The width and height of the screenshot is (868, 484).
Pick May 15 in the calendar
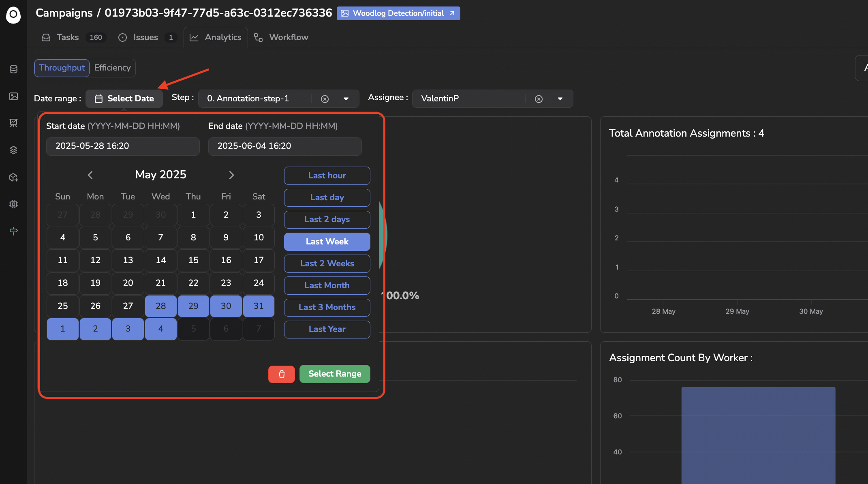[193, 260]
